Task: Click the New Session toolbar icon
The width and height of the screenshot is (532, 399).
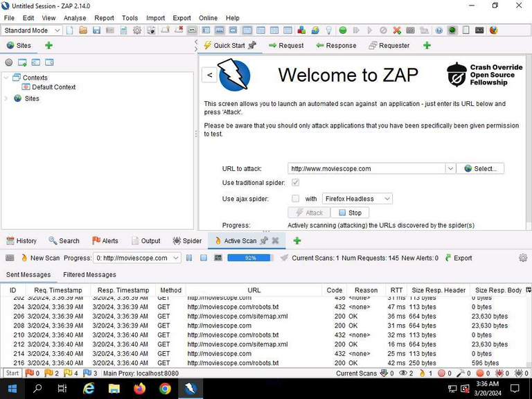Action: (69, 30)
